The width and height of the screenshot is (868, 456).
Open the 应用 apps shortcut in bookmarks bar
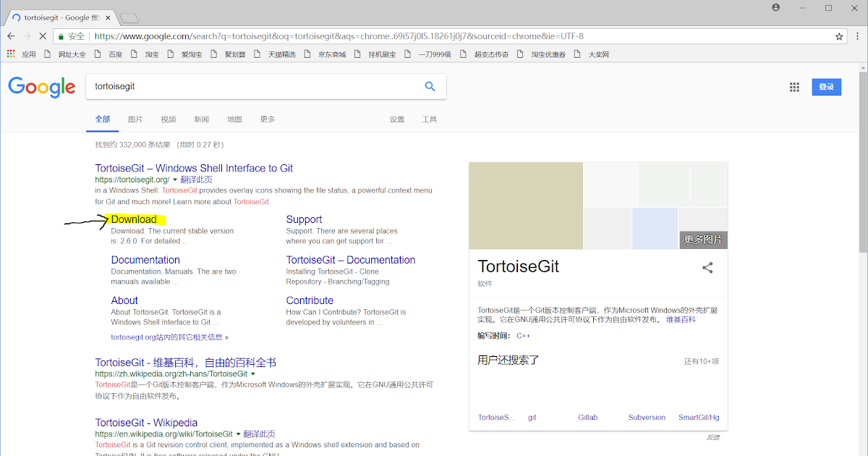click(x=22, y=54)
